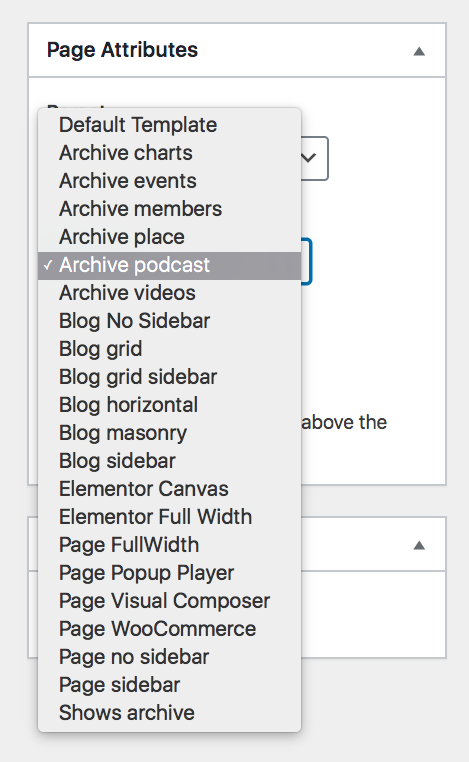
Task: Collapse the Page Attributes panel arrow
Action: 419,51
